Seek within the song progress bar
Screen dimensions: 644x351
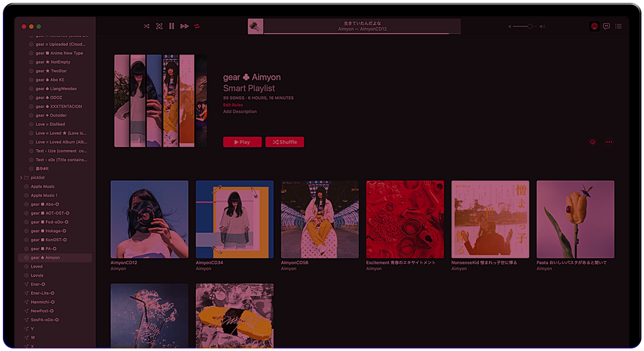click(362, 33)
